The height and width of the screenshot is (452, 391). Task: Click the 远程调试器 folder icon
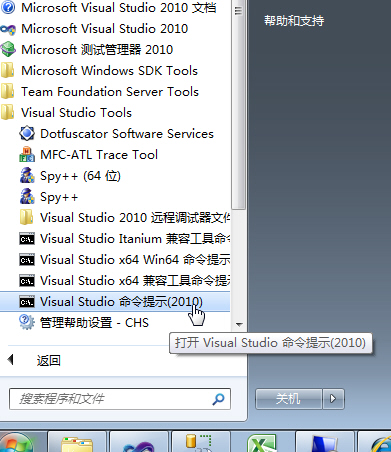pos(27,217)
